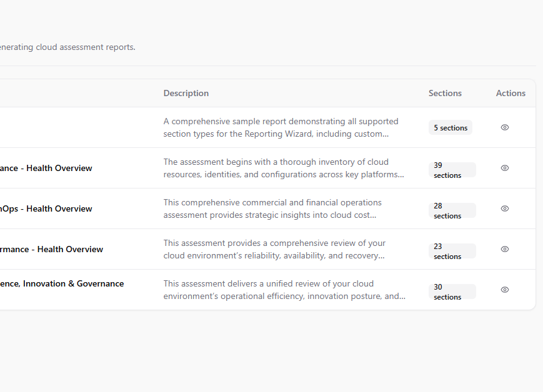The height and width of the screenshot is (392, 543).
Task: Select description 'The assessment begins with a thorough inventory'
Action: (284, 168)
